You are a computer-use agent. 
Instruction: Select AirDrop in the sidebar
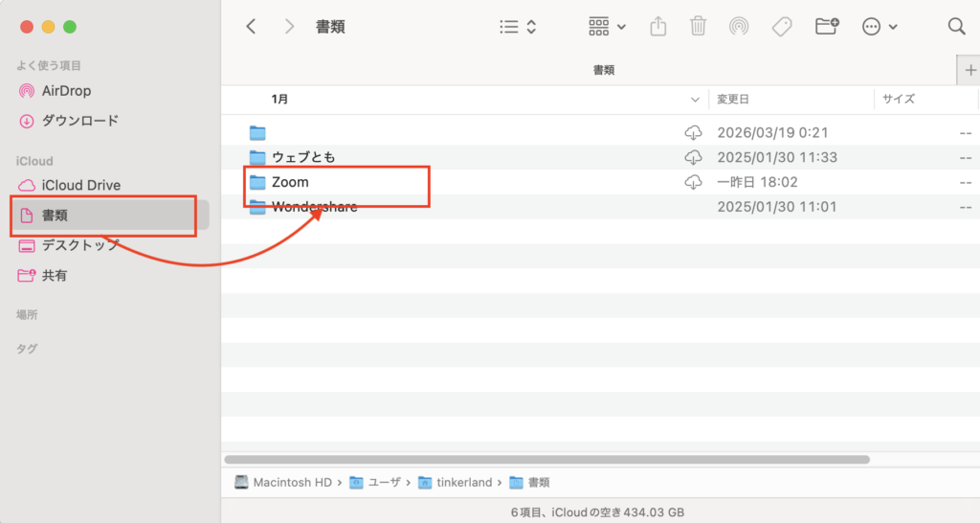click(x=66, y=91)
